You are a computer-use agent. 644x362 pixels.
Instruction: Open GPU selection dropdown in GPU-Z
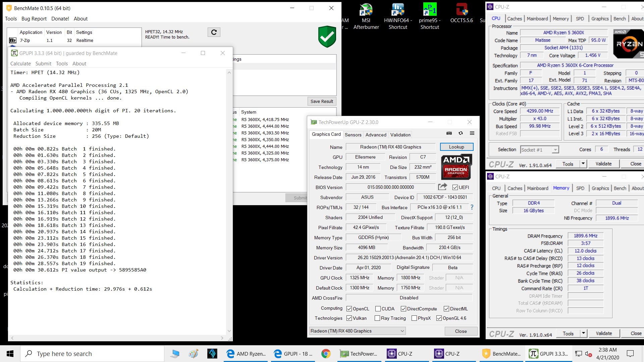(357, 331)
